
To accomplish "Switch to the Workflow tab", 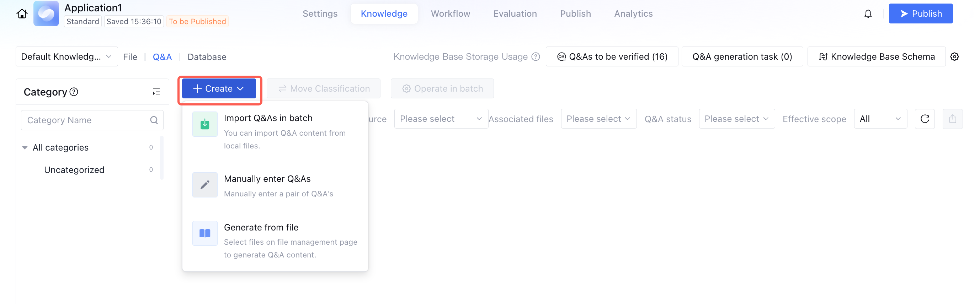I will click(x=450, y=14).
